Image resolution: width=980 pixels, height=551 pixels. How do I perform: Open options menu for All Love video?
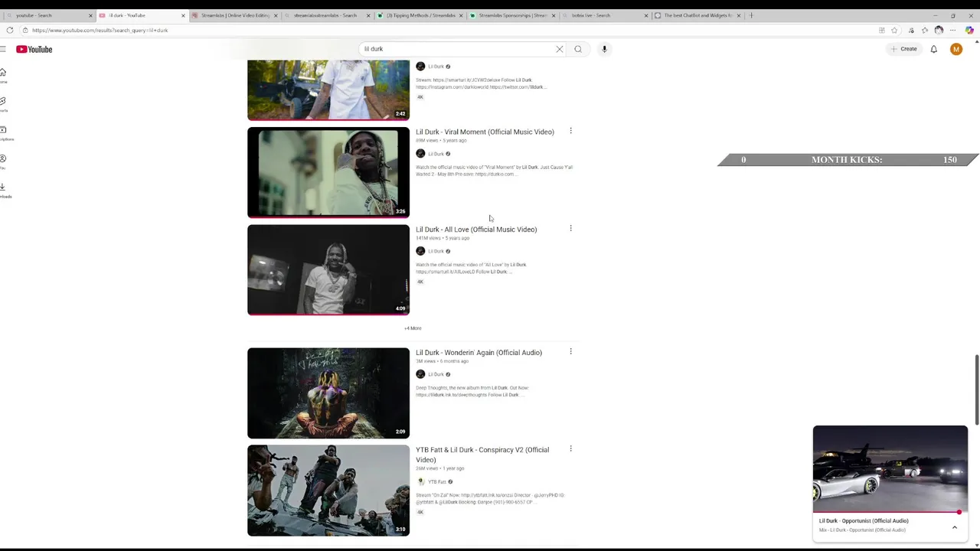[570, 228]
